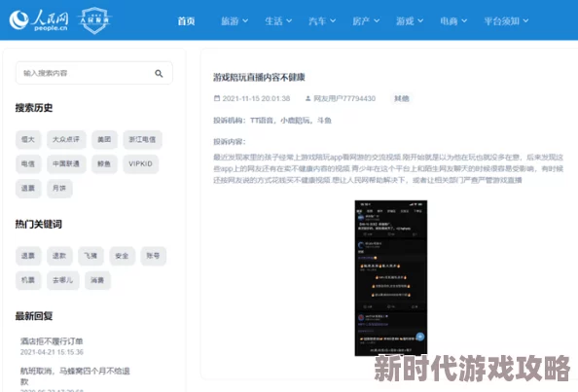Select the 恒大 search history tag

(28, 139)
